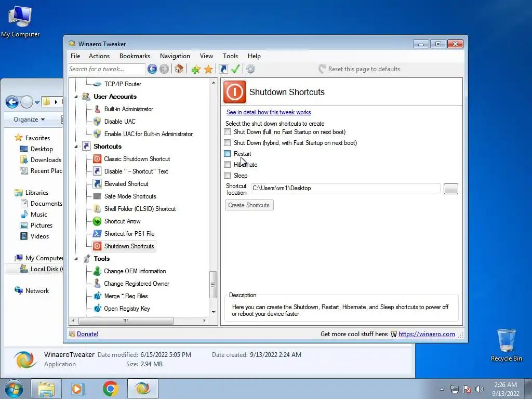Check the Restart checkbox
The height and width of the screenshot is (399, 532).
pos(228,153)
